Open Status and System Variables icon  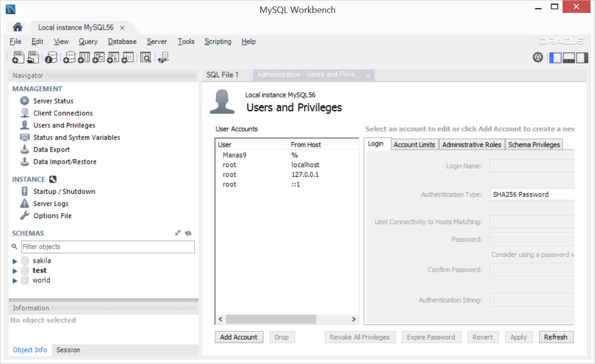point(25,137)
